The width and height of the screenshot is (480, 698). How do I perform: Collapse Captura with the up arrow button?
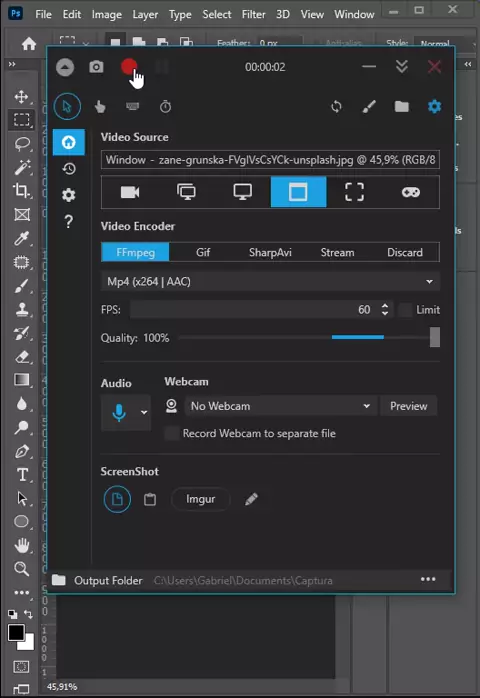(65, 67)
